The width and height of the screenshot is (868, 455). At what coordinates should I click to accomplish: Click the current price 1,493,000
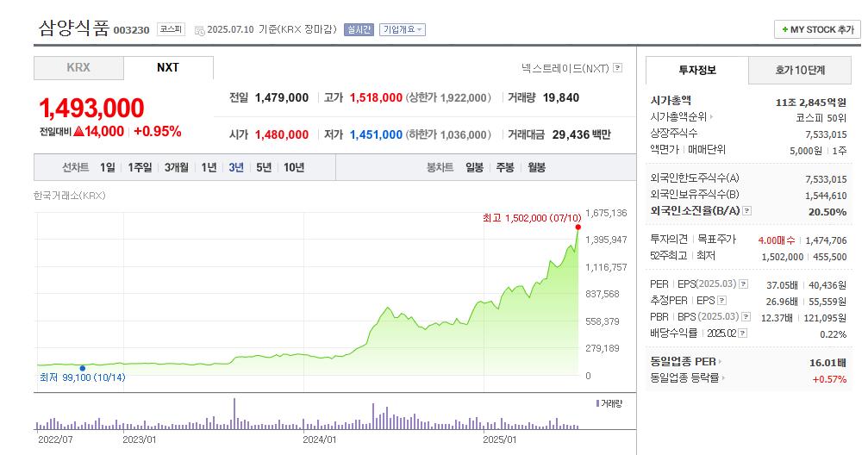(x=91, y=108)
